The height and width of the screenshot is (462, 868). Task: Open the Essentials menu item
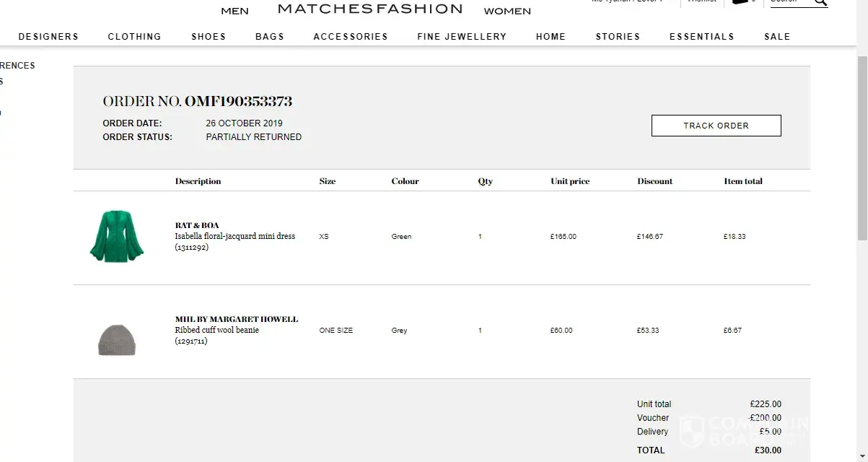(701, 37)
